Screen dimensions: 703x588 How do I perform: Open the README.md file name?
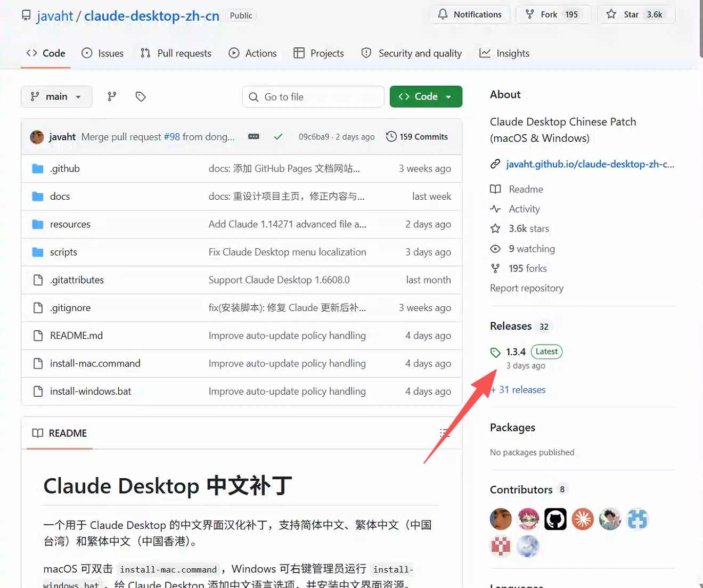coord(76,336)
